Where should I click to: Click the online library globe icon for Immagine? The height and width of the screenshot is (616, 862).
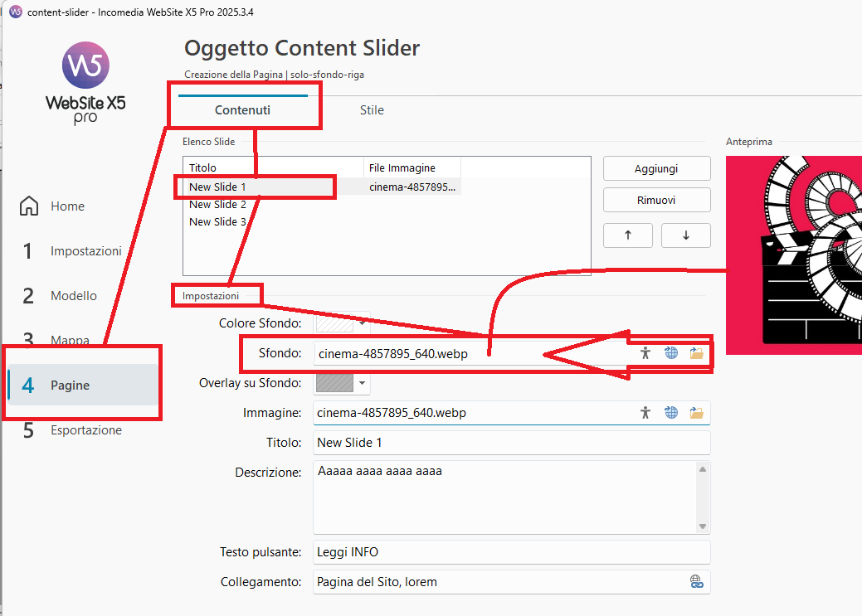click(x=671, y=413)
